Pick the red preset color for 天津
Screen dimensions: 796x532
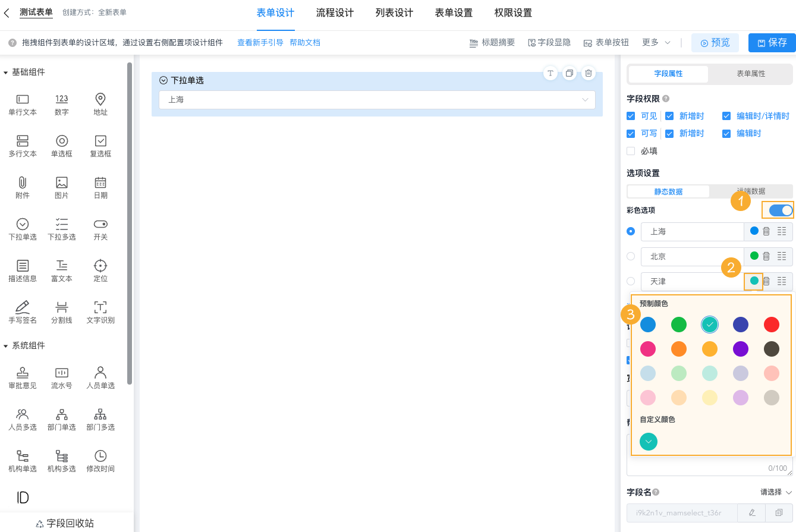[770, 325]
